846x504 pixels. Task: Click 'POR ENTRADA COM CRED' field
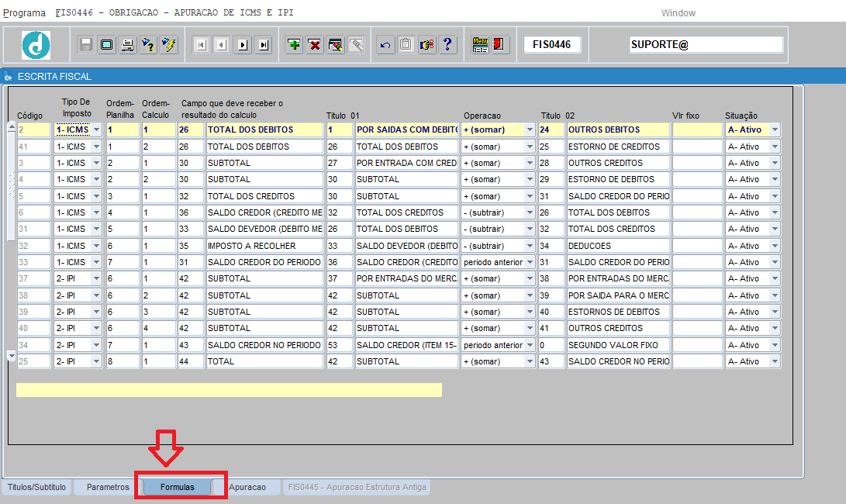pyautogui.click(x=406, y=163)
